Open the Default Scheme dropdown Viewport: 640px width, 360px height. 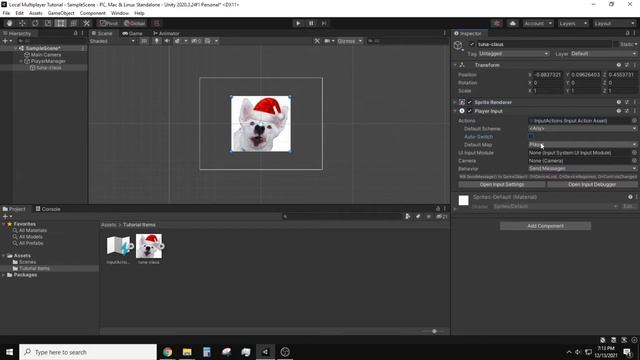[x=582, y=129]
